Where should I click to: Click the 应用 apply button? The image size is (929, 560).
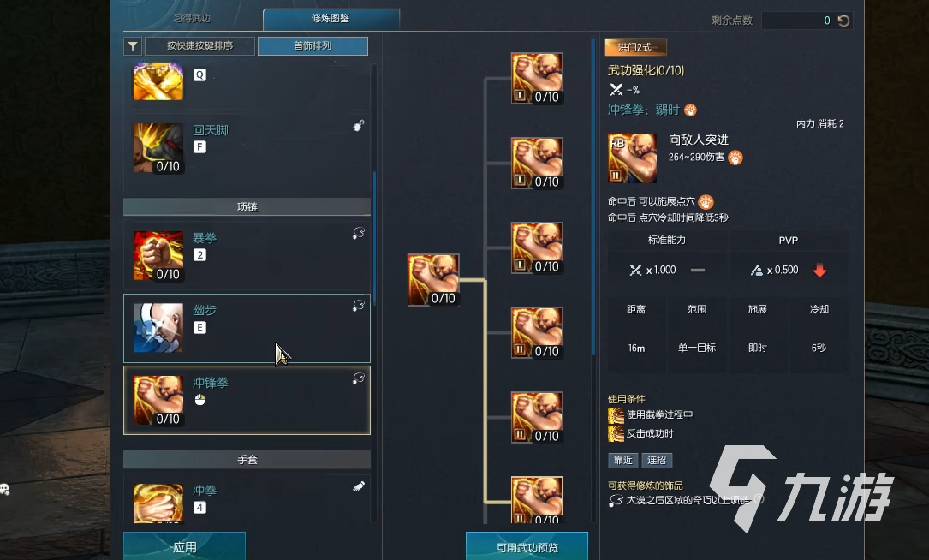[184, 546]
